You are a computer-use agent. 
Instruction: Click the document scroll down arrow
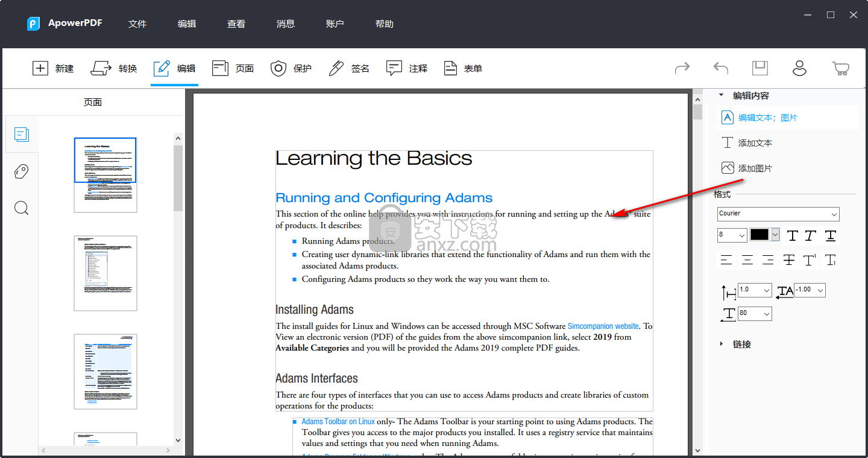click(697, 450)
